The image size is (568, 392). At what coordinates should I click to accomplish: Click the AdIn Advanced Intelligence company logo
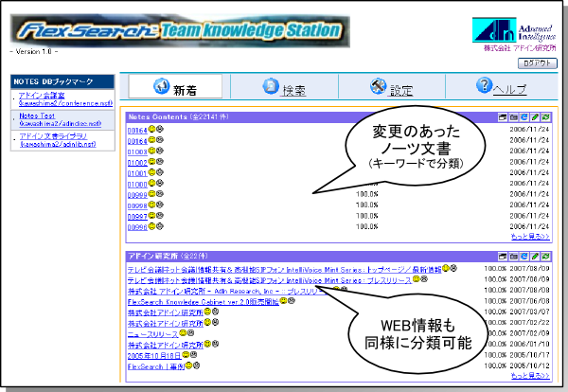(x=514, y=33)
